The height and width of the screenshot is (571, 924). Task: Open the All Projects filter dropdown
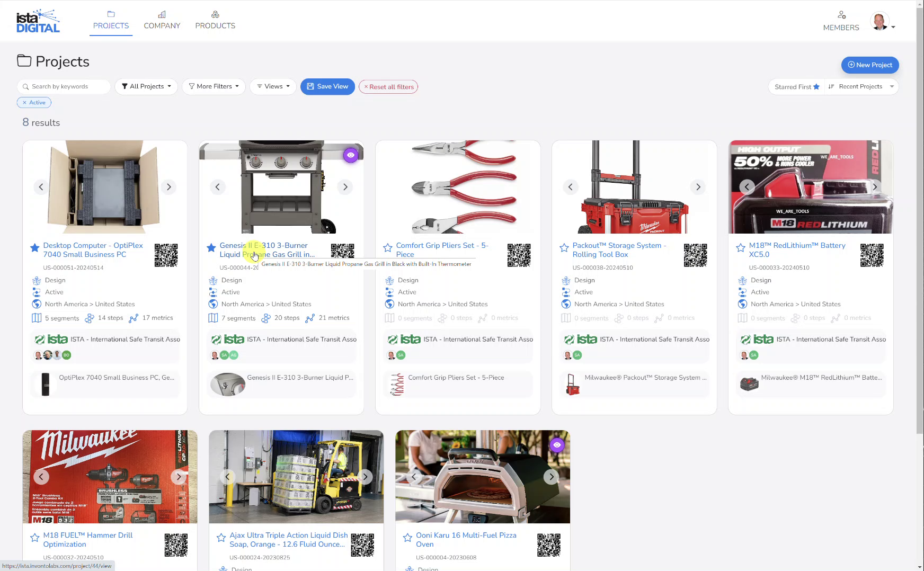click(x=147, y=86)
